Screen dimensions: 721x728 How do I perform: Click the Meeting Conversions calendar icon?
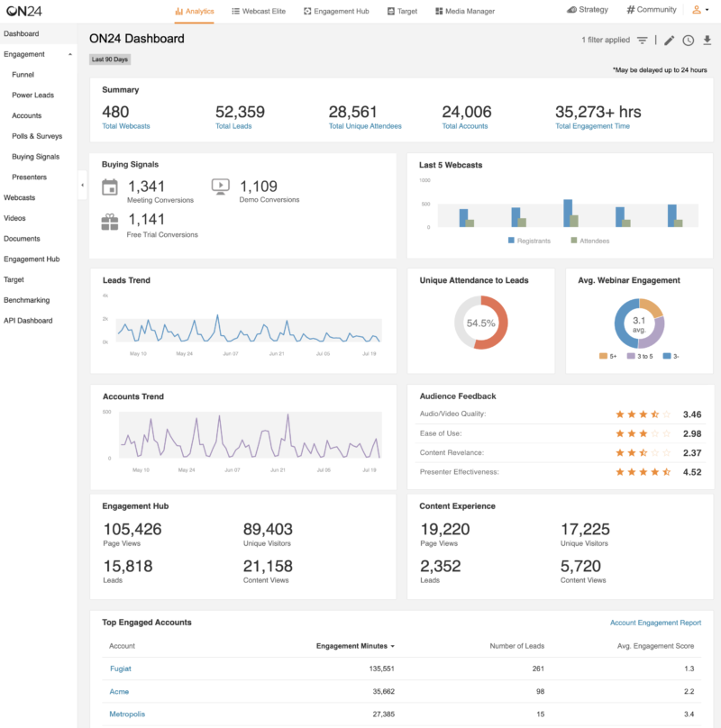point(110,187)
